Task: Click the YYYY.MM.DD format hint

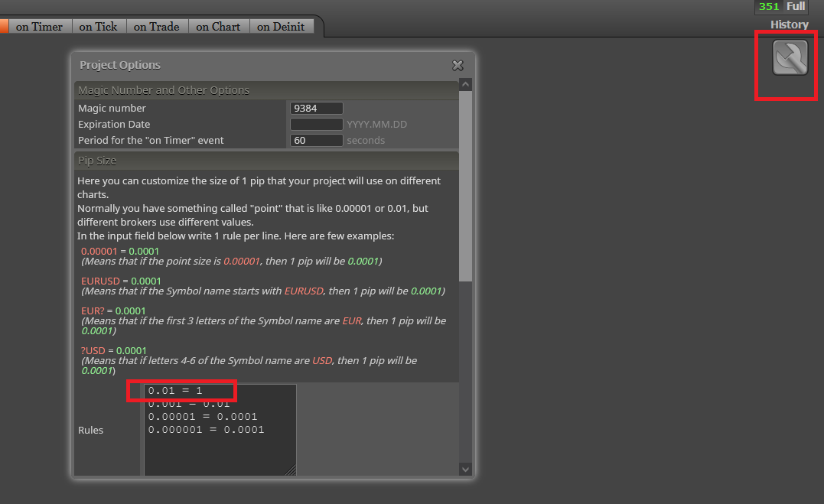Action: (x=376, y=125)
